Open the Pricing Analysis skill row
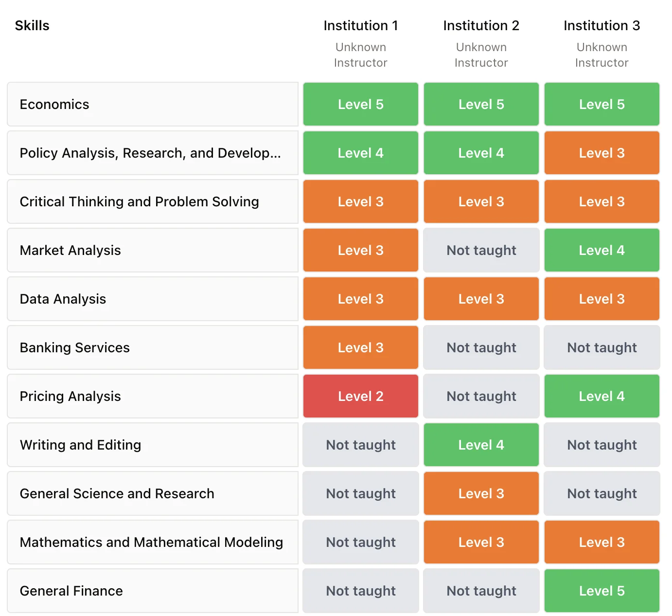 coord(152,396)
